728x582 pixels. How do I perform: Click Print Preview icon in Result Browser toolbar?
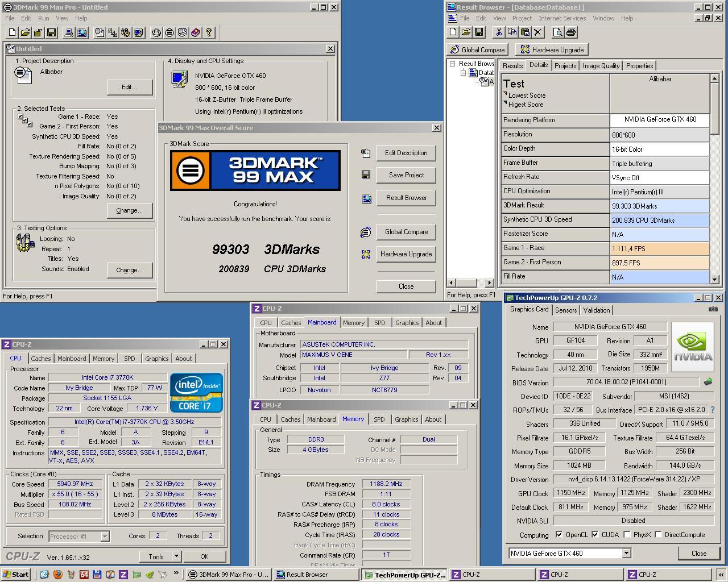click(x=559, y=32)
